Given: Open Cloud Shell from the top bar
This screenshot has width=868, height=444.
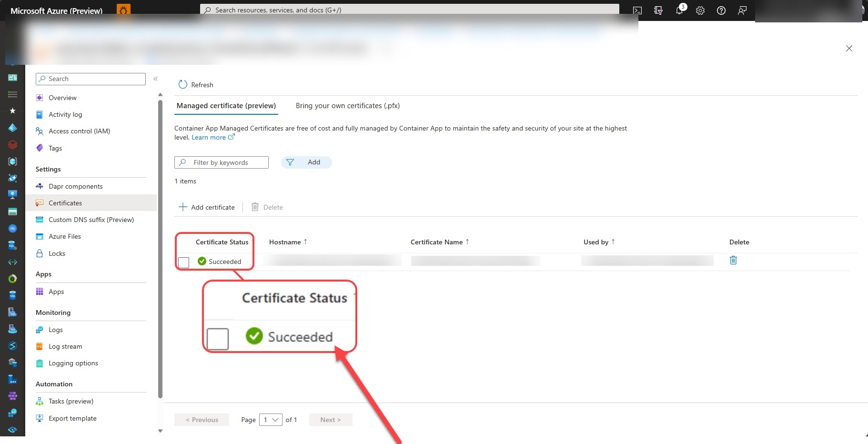Looking at the screenshot, I should point(637,10).
